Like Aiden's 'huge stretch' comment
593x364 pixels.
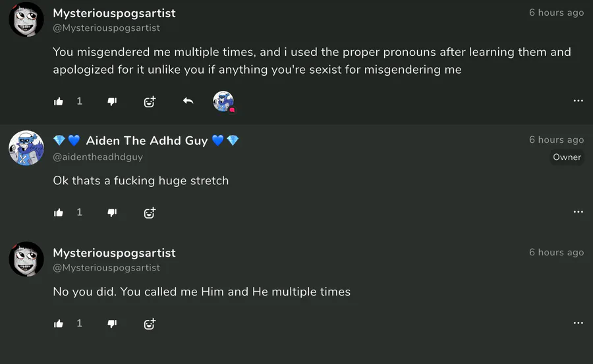tap(59, 213)
